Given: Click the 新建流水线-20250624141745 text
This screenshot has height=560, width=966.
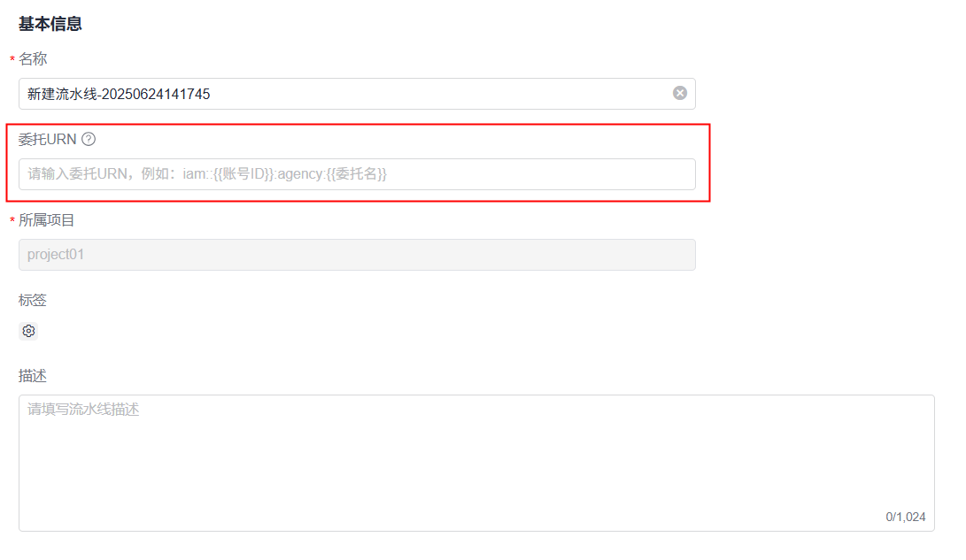Looking at the screenshot, I should tap(119, 94).
